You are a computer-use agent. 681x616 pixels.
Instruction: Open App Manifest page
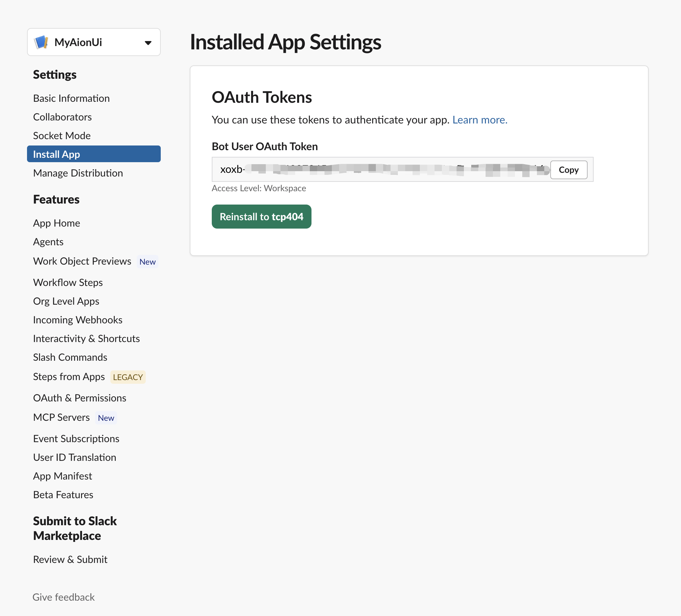pyautogui.click(x=62, y=476)
